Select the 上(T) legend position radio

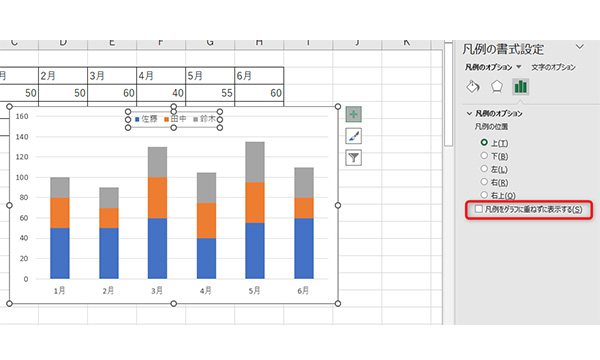(484, 142)
